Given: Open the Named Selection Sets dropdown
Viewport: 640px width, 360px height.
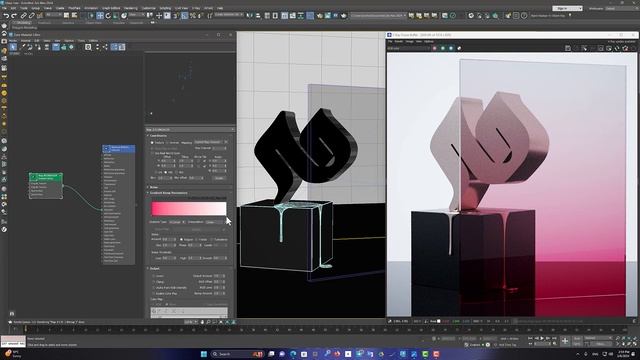Looking at the screenshot, I should [x=228, y=15].
